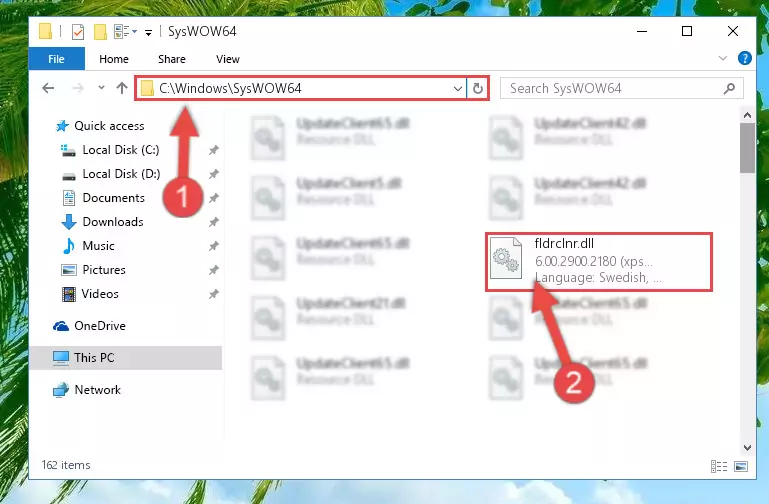
Task: Switch to large thumbnails view icon
Action: click(x=741, y=467)
